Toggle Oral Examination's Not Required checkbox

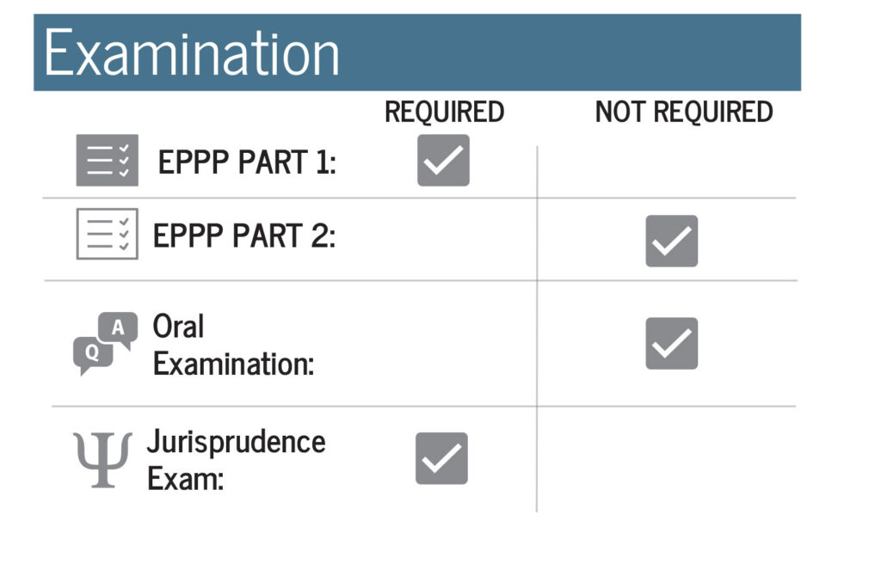click(x=671, y=343)
